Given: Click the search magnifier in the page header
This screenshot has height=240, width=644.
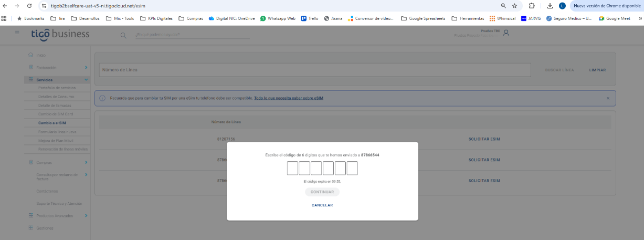Looking at the screenshot, I should [123, 35].
